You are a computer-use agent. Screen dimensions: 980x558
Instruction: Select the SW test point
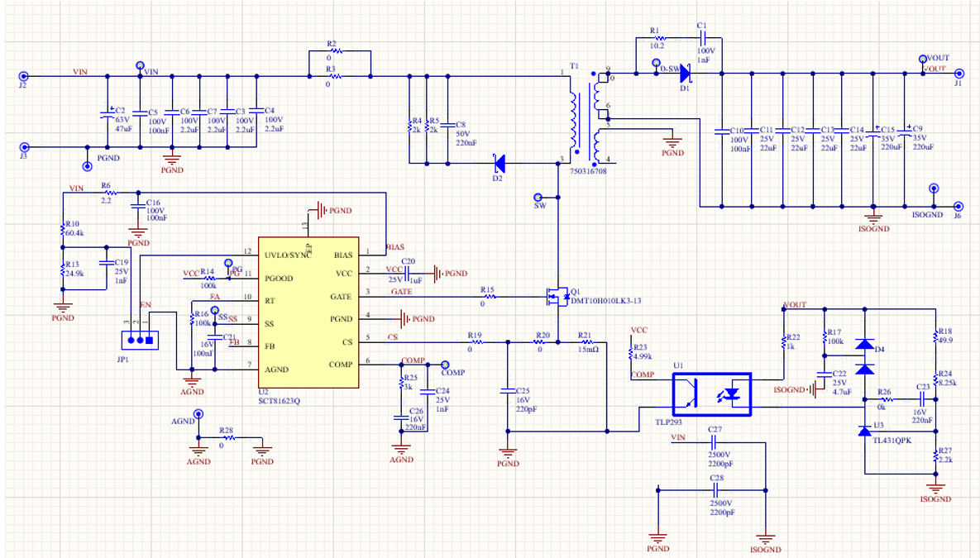[538, 196]
